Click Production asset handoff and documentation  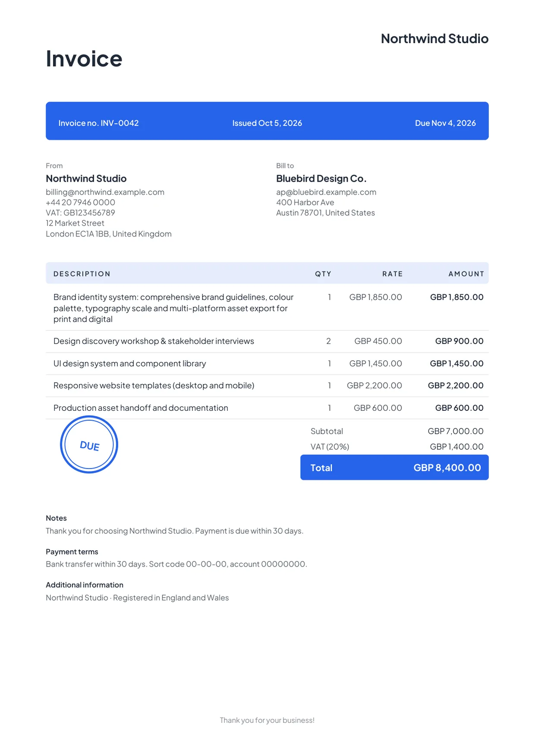click(x=141, y=408)
